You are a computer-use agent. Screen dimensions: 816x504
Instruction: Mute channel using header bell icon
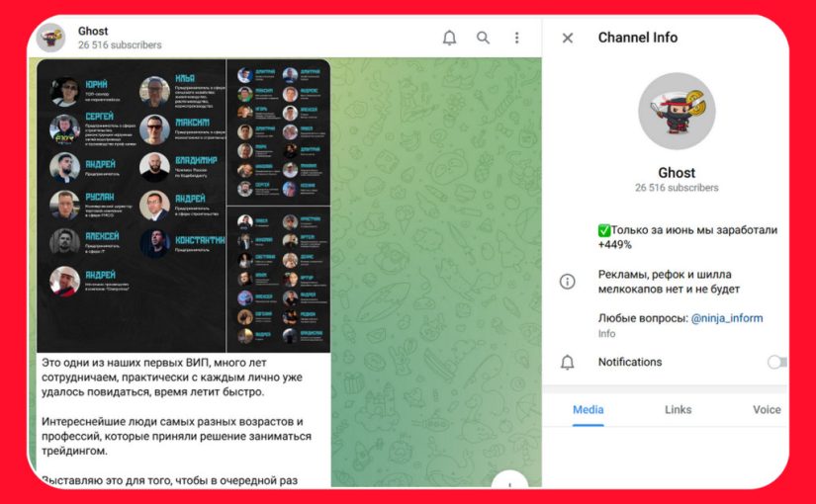pos(449,38)
